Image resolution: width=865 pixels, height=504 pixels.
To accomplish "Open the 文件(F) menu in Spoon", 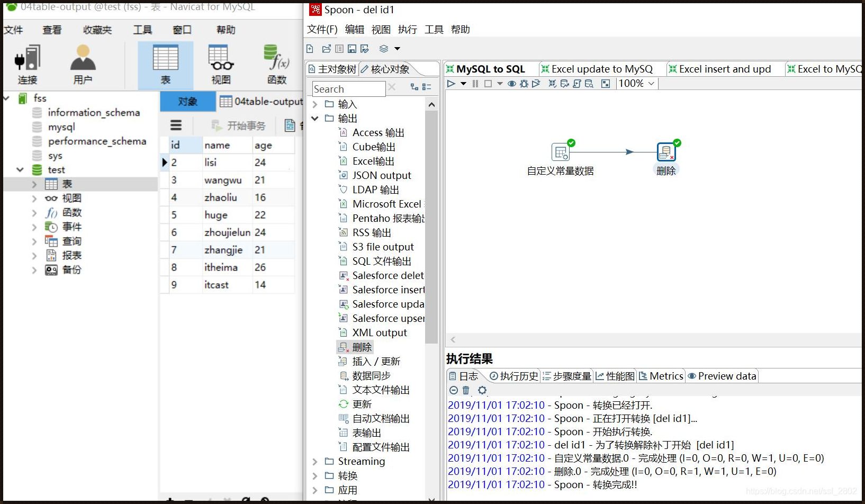I will [322, 30].
